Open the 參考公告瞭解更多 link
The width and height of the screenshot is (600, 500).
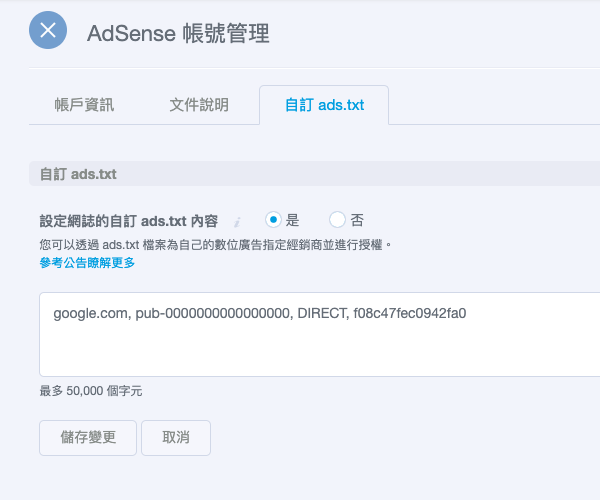pyautogui.click(x=87, y=263)
